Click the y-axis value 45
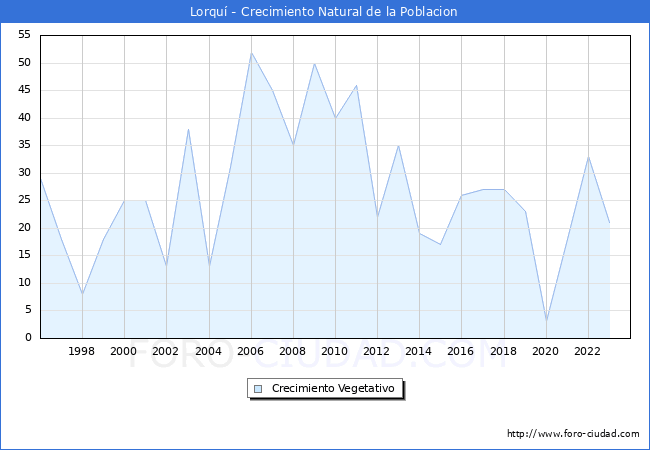Viewport: 650px width, 450px height. point(24,90)
